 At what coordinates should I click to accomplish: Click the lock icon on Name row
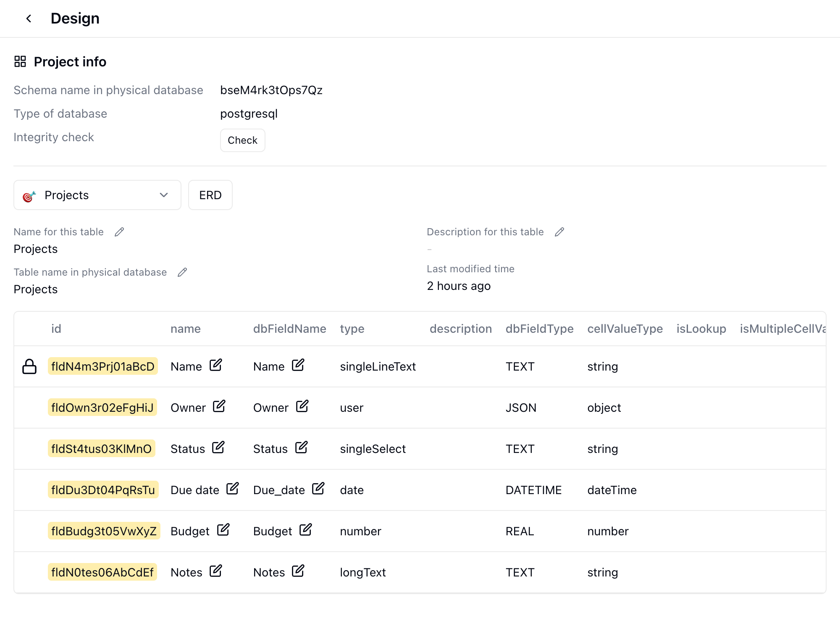[x=29, y=366]
